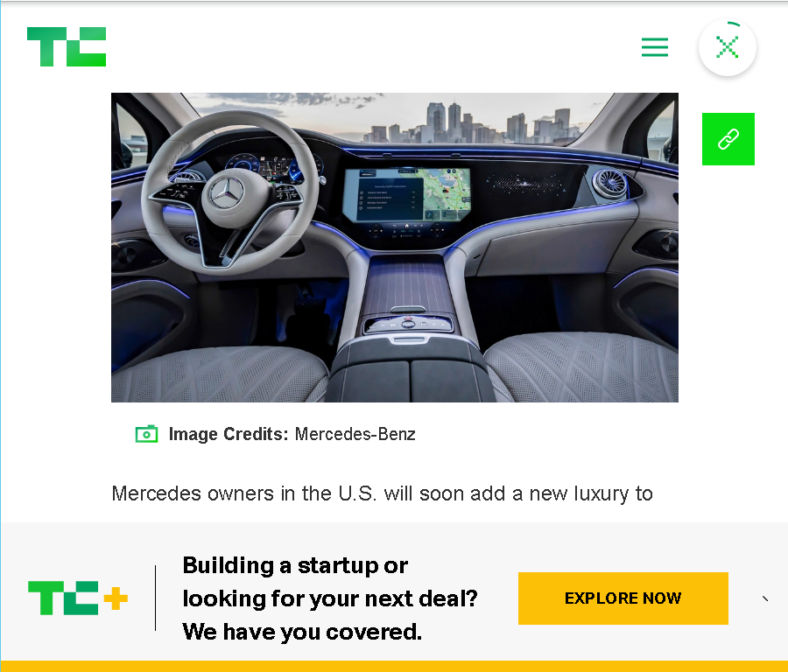Copy the article link with the green chain icon

pos(728,139)
